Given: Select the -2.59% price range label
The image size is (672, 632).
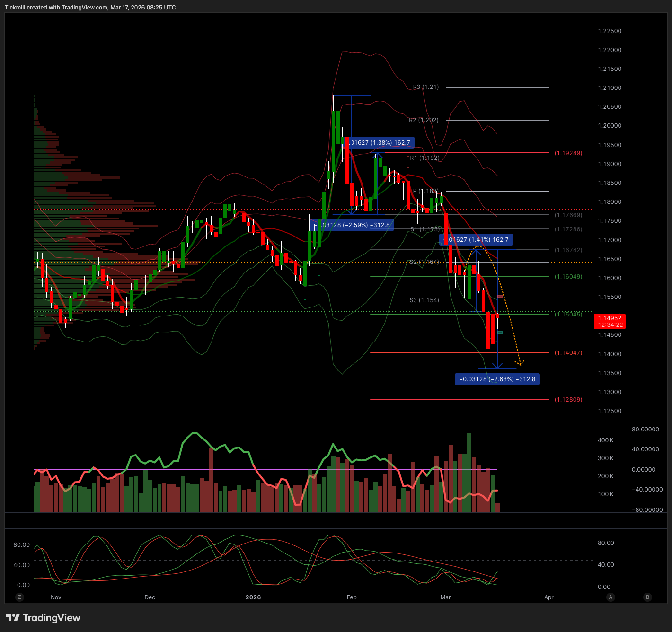Looking at the screenshot, I should pyautogui.click(x=352, y=225).
